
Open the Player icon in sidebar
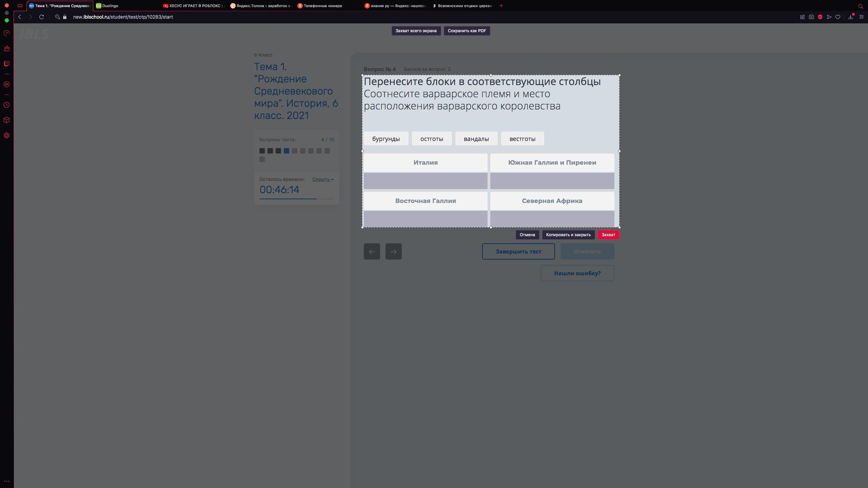(6, 84)
